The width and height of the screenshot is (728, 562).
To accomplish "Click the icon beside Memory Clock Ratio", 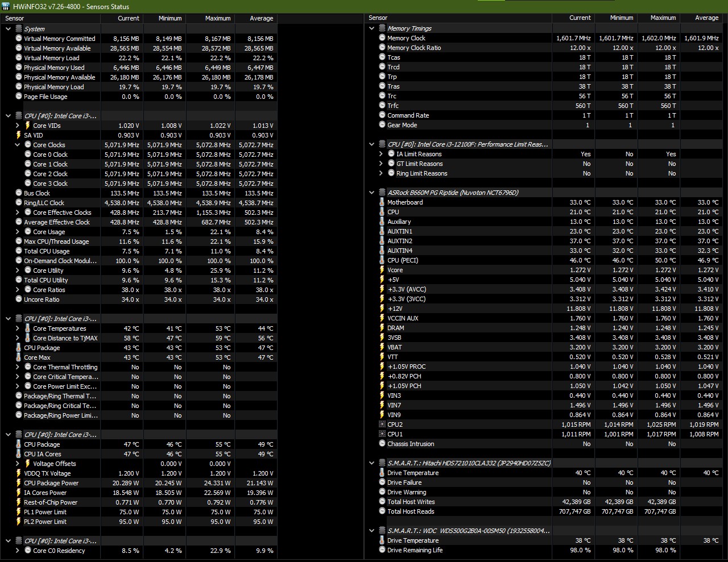I will [x=382, y=47].
